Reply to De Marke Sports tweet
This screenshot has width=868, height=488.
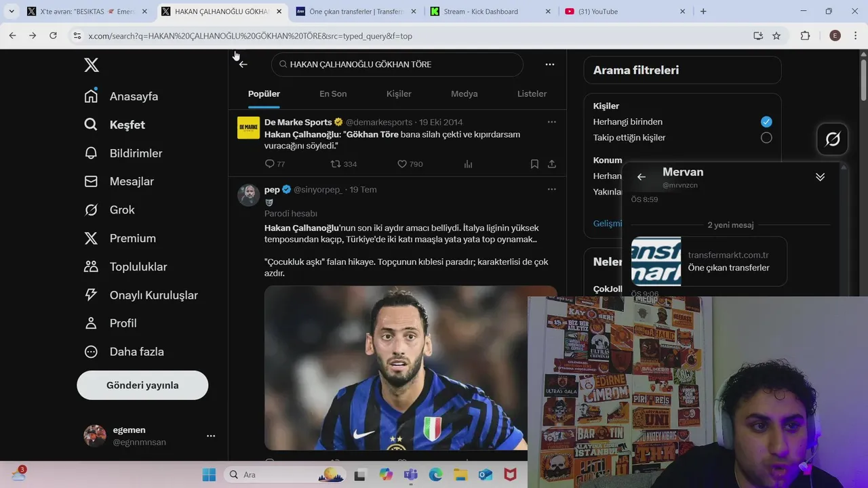tap(275, 164)
